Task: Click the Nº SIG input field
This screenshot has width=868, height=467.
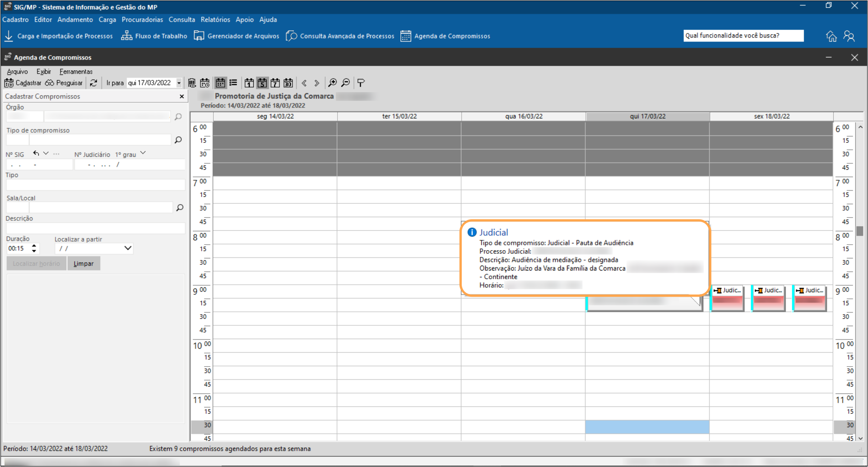Action: [39, 165]
